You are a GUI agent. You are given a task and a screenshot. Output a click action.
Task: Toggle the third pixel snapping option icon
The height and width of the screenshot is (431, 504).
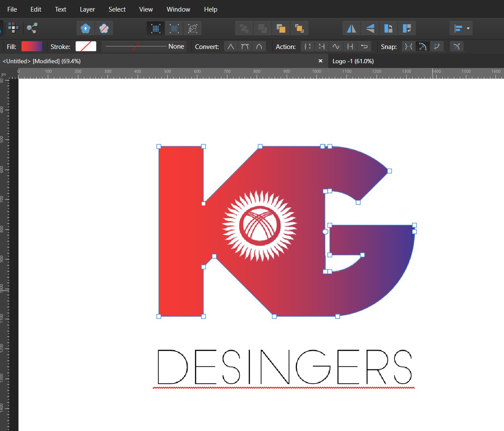193,28
